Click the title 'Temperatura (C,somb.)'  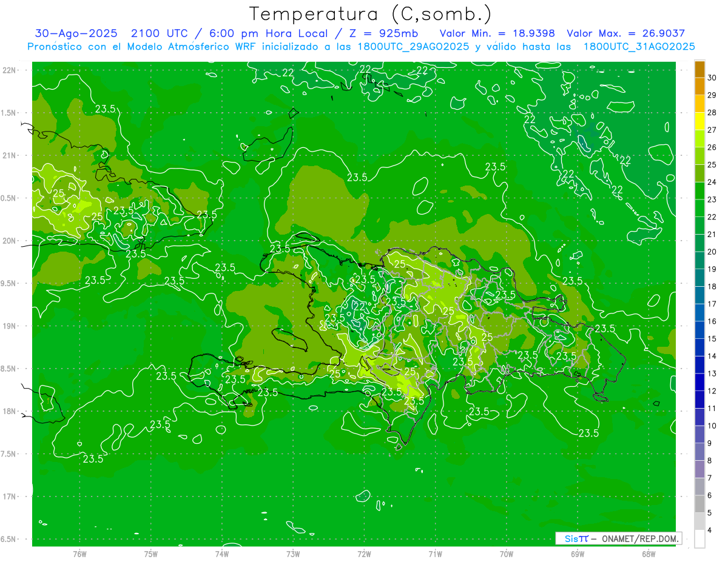(371, 14)
